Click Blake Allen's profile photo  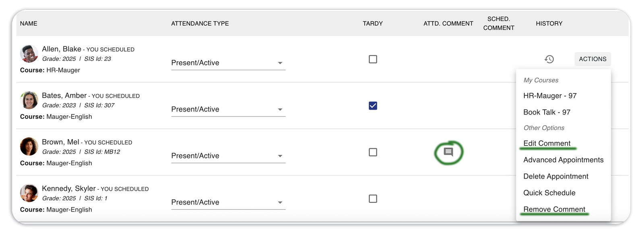29,54
